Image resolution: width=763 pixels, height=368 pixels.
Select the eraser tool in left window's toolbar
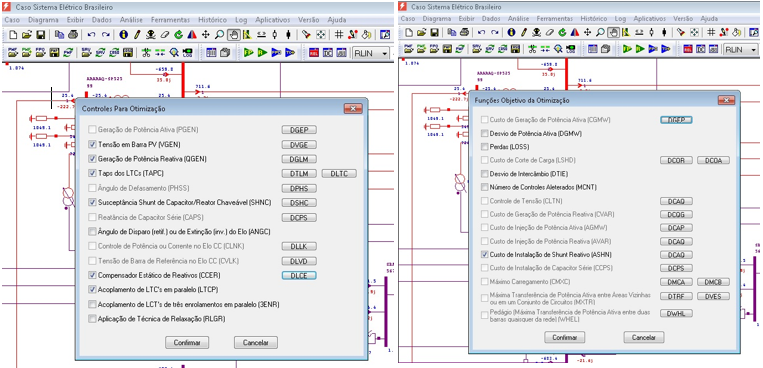[164, 35]
